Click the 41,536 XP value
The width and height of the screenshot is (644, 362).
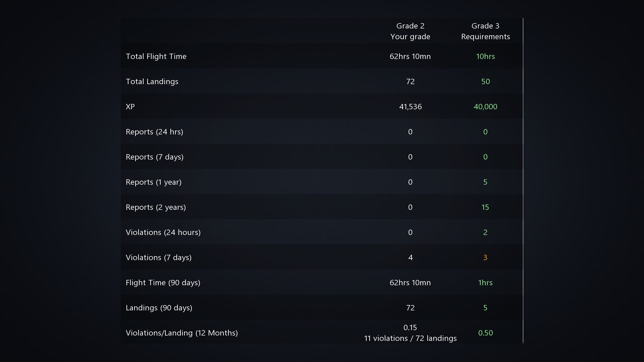[410, 107]
